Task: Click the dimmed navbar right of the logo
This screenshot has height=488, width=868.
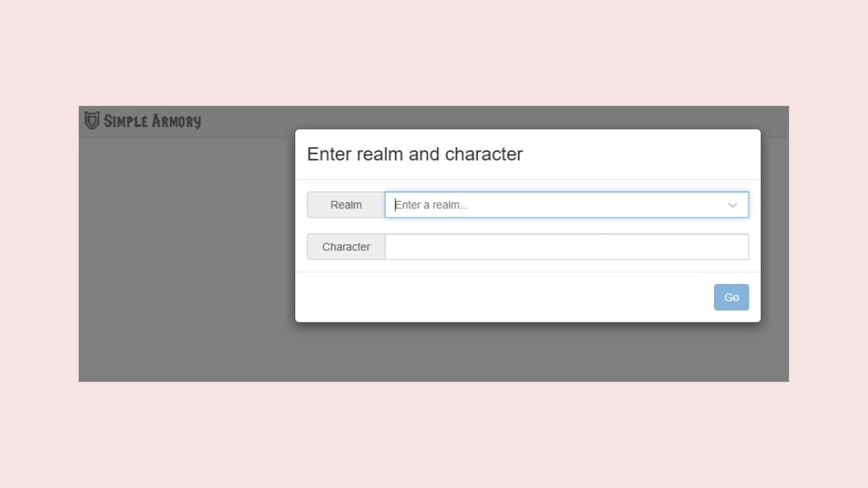Action: (x=246, y=121)
